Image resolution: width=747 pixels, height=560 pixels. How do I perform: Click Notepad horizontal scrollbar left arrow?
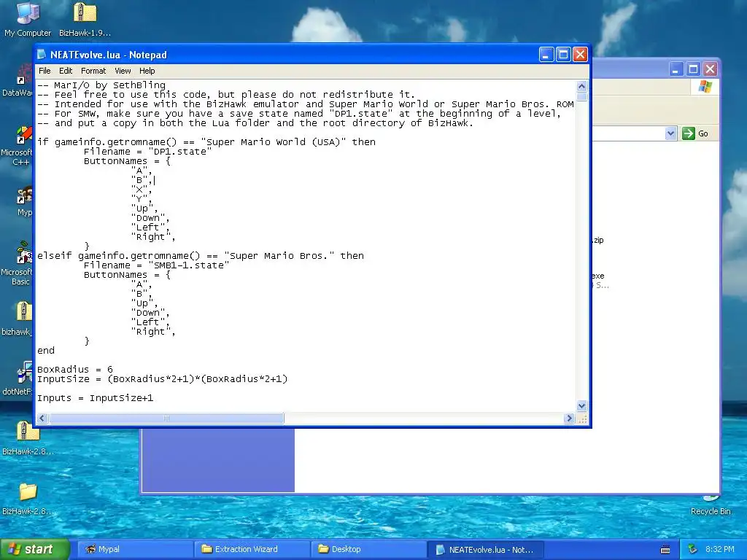tap(42, 418)
